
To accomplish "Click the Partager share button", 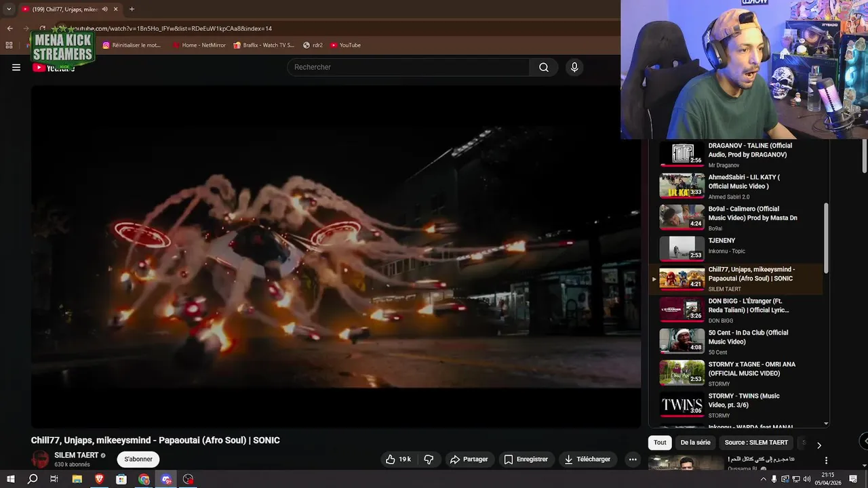I will pos(469,459).
